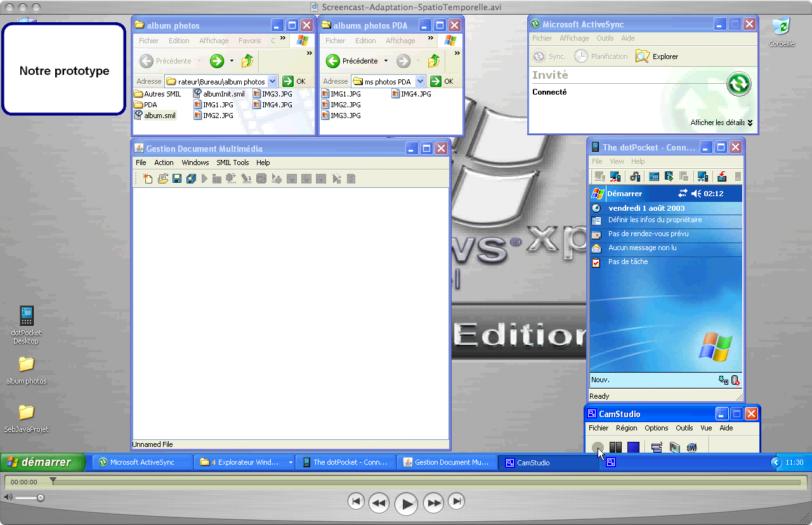812x525 pixels.
Task: Select IMG4.JPG in albums photos PDA window
Action: pyautogui.click(x=411, y=94)
